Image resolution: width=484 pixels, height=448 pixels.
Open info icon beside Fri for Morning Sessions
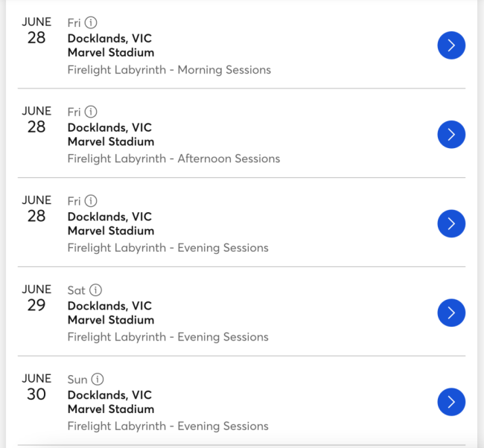[91, 23]
